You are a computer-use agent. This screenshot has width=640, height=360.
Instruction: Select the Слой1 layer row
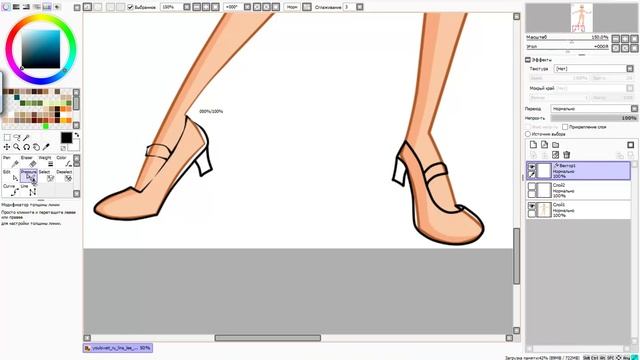578,209
